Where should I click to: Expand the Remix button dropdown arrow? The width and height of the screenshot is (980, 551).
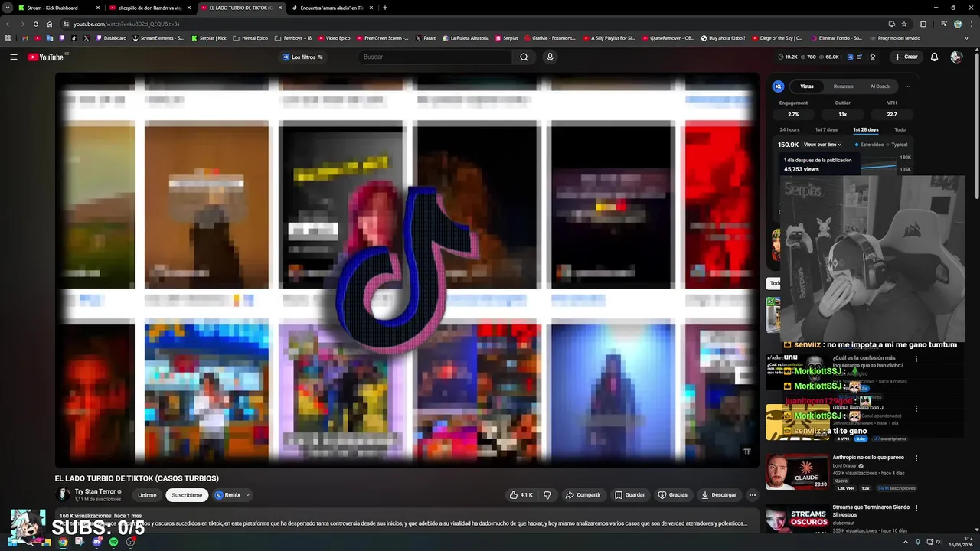click(247, 495)
